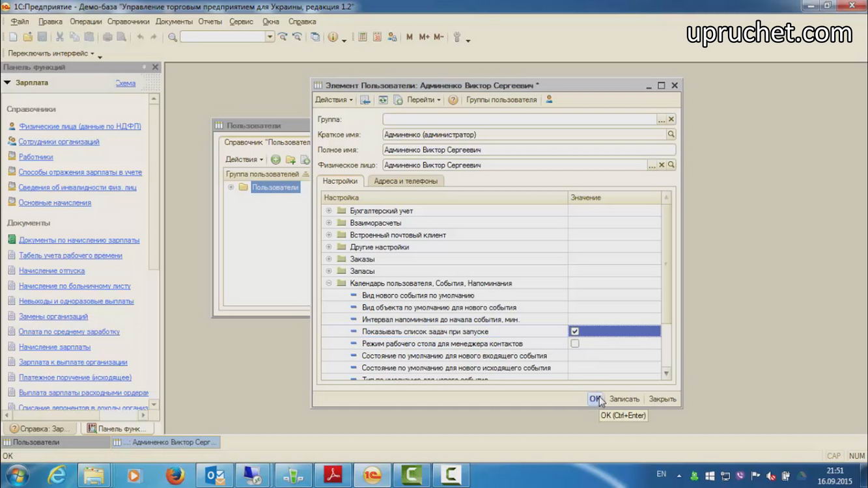Viewport: 868px width, 488px height.
Task: Open the help question icon in user form
Action: pyautogui.click(x=453, y=100)
